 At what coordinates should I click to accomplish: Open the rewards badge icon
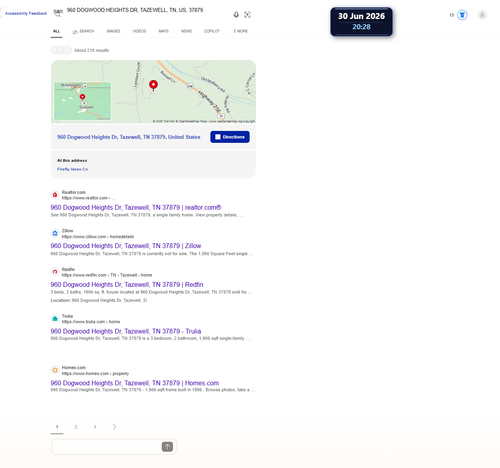click(462, 15)
